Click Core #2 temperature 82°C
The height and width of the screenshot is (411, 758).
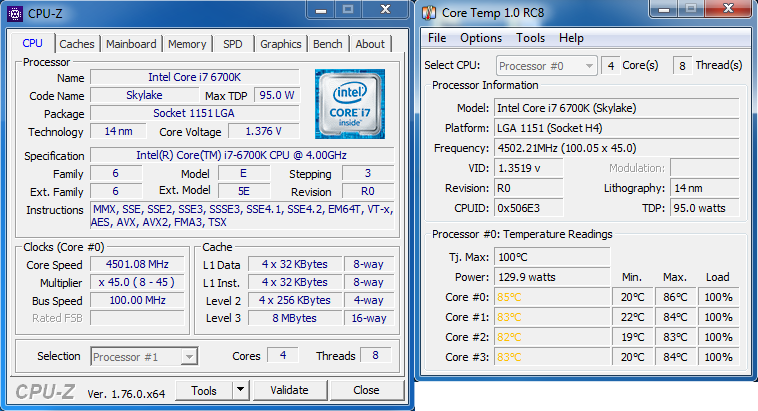click(552, 337)
